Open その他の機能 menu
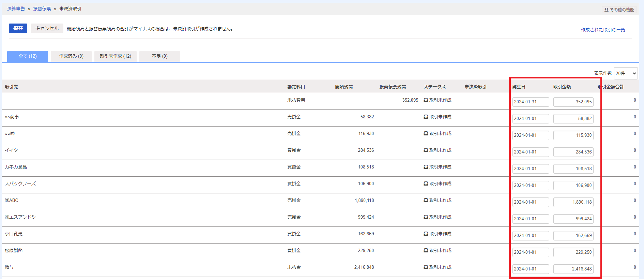Viewport: 644px width, 279px height. pyautogui.click(x=619, y=10)
